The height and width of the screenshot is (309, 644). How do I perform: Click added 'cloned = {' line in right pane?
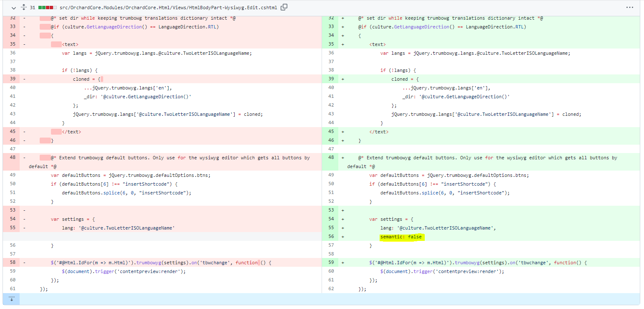tap(405, 79)
